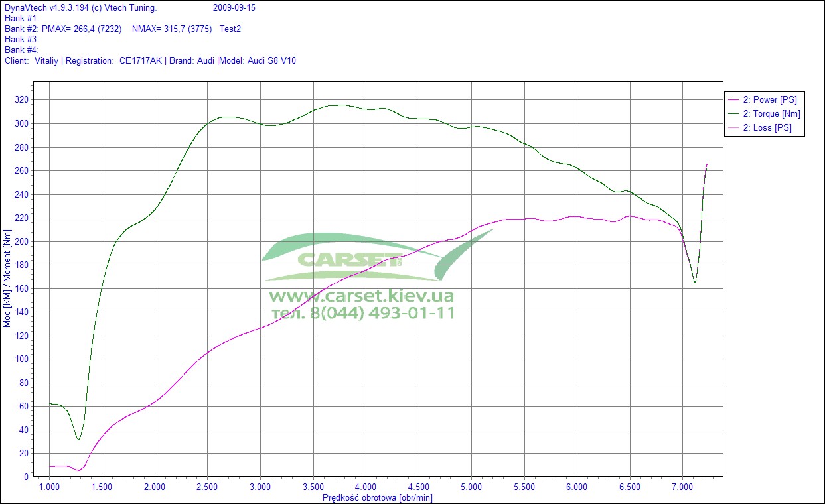Click the 'Model: Audi S8 V10' text
Screen dimensions: 825x504
tap(258, 61)
